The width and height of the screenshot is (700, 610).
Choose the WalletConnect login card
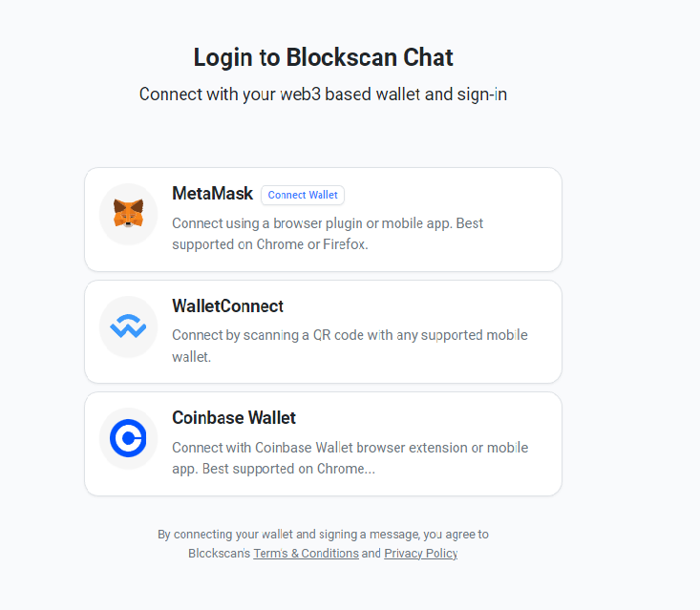pyautogui.click(x=323, y=331)
